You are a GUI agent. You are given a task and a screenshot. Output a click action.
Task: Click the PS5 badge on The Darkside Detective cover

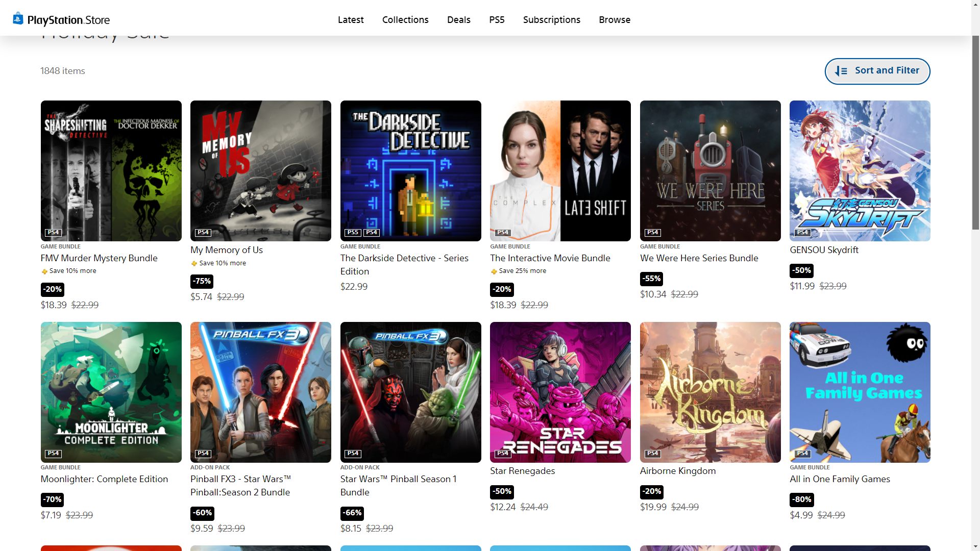coord(352,233)
